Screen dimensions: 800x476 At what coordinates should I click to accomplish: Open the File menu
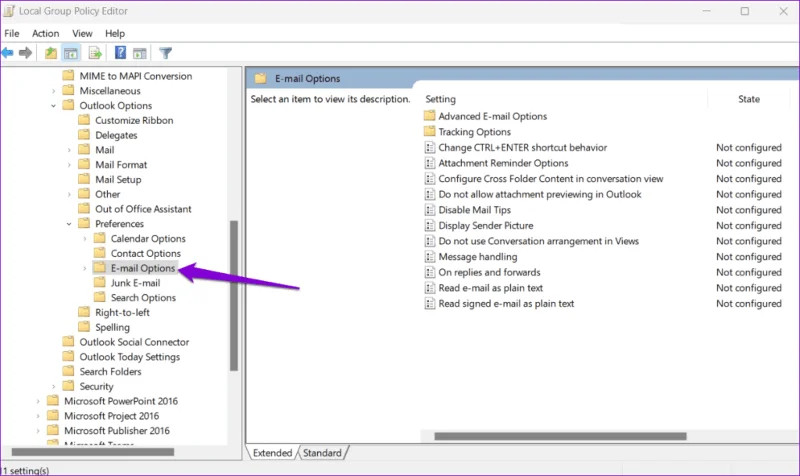click(12, 33)
